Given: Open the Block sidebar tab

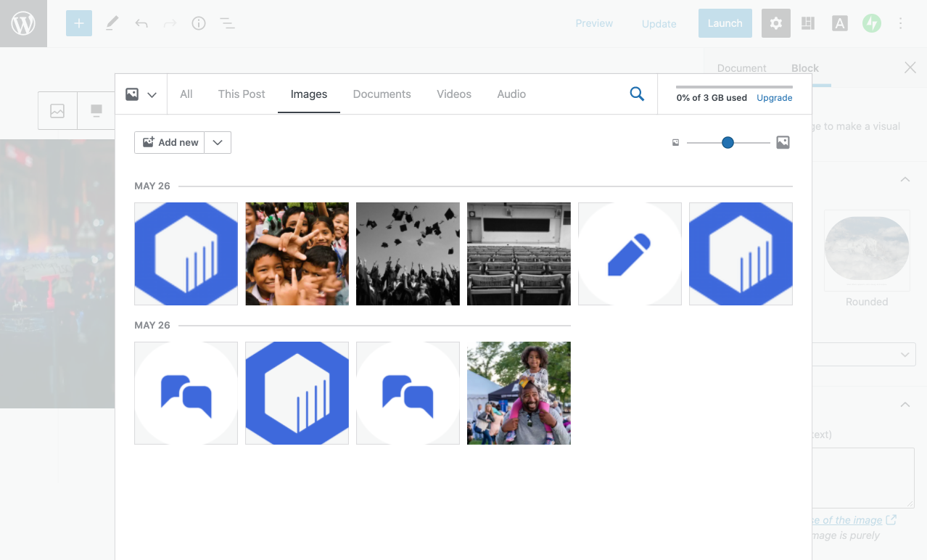Looking at the screenshot, I should [805, 68].
